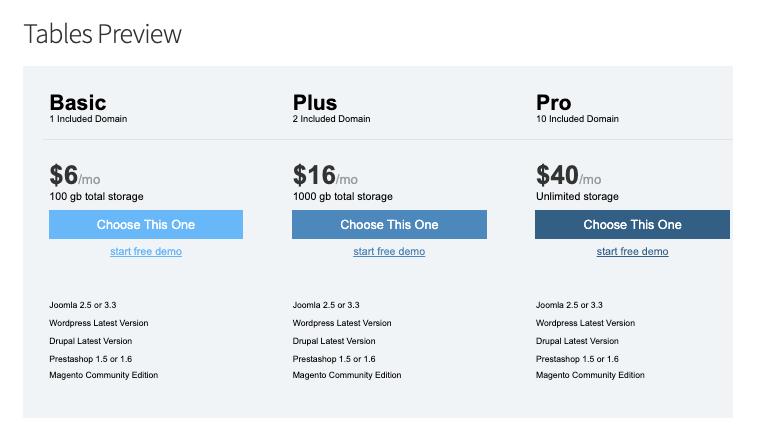760x428 pixels.
Task: Click Choose This One under Plus plan
Action: pyautogui.click(x=389, y=225)
